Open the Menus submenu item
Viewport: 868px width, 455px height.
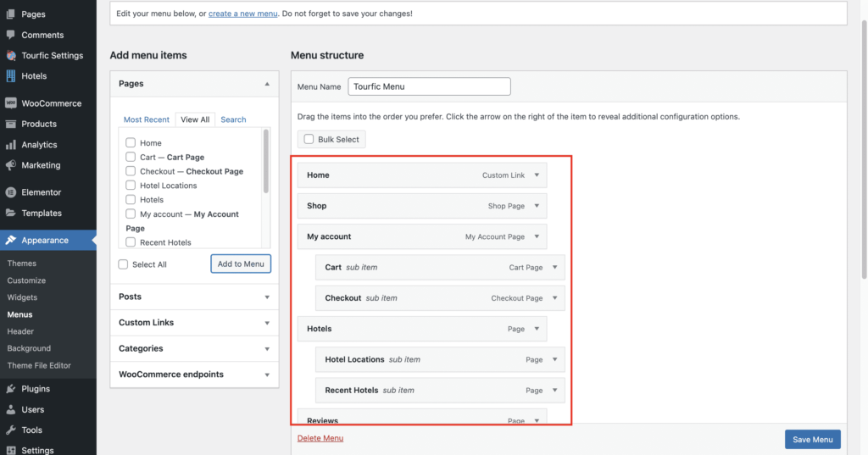coord(20,314)
